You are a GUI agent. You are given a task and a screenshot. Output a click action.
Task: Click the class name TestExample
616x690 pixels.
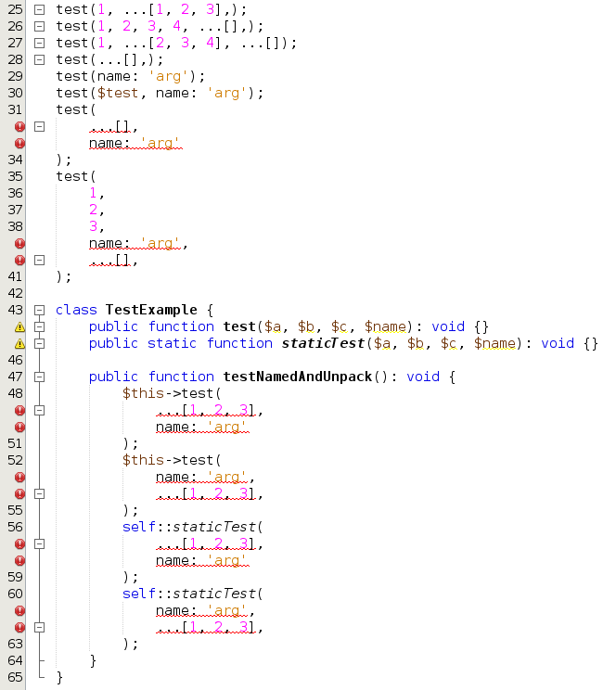[x=151, y=310]
